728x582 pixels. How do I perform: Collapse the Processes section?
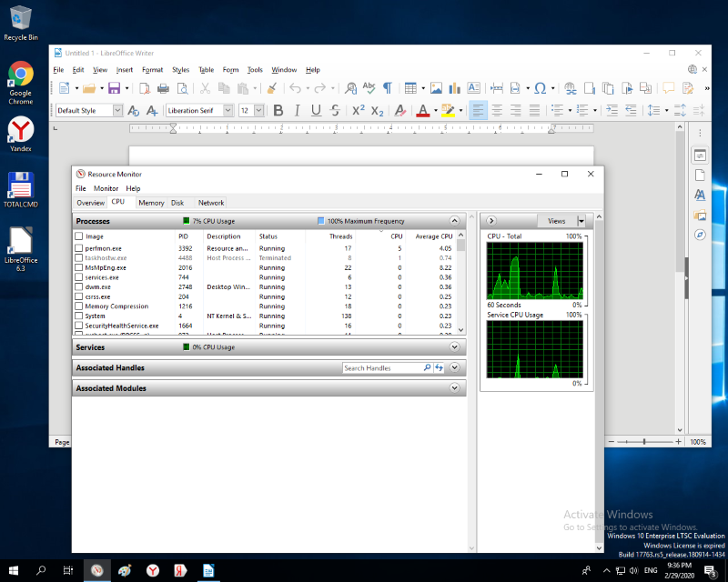[454, 221]
